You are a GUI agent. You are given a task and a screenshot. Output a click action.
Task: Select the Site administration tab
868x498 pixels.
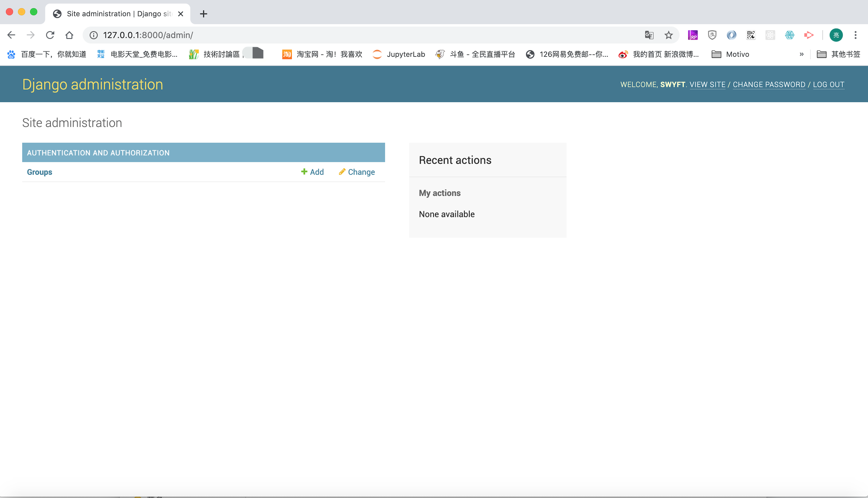[x=116, y=14]
